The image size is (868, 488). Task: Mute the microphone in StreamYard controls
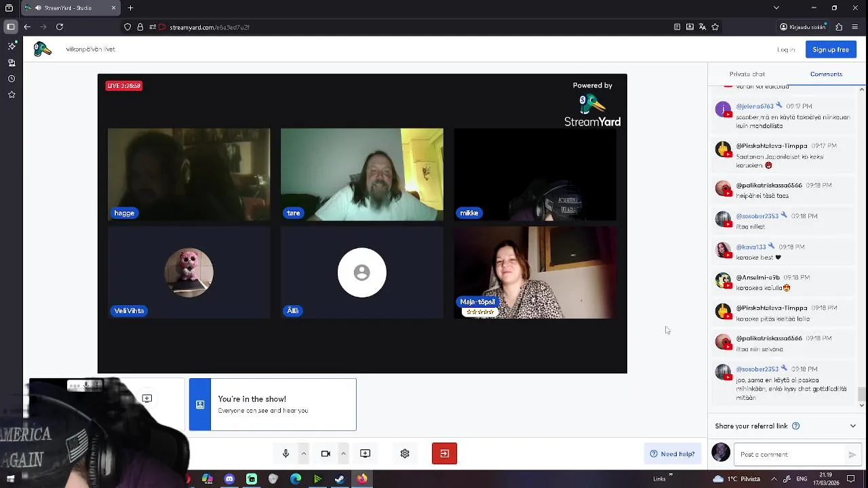click(285, 453)
